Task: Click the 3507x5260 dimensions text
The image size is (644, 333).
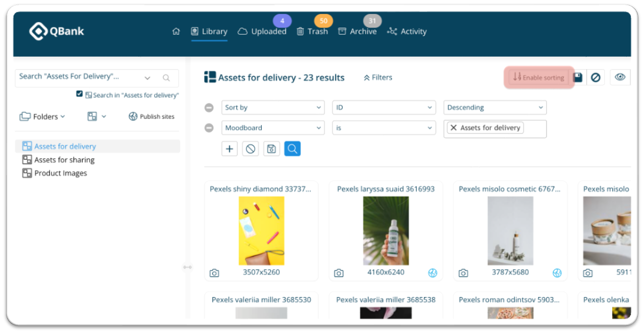Action: (261, 272)
